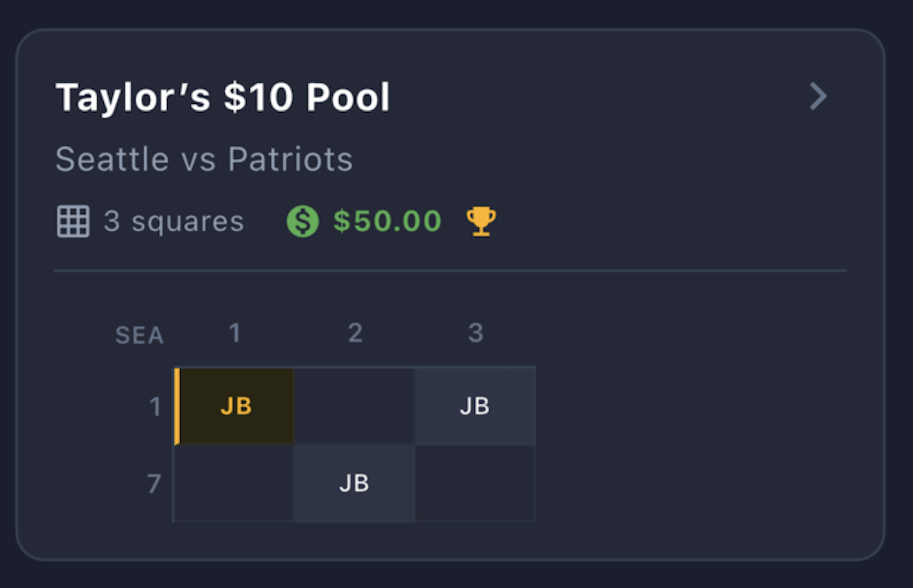Click the empty square in row 7, column 3
Viewport: 913px width, 588px height.
pyautogui.click(x=475, y=483)
